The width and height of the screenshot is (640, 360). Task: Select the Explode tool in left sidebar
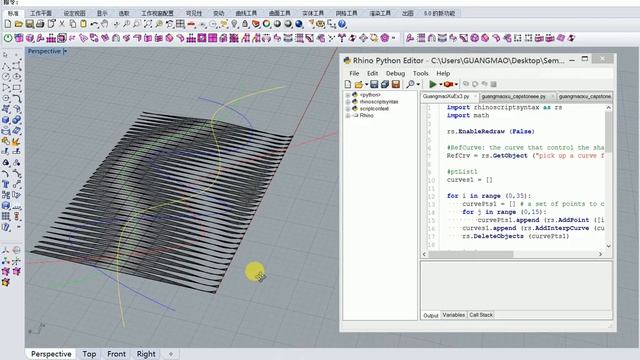[x=17, y=142]
